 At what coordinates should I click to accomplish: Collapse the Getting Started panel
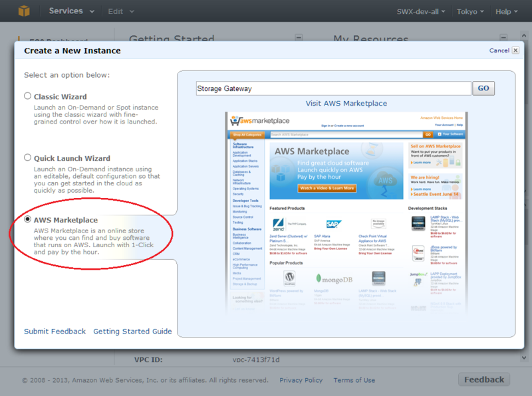coord(299,37)
